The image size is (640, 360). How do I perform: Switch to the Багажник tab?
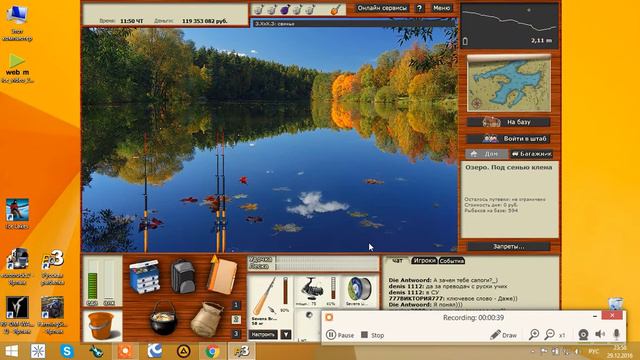click(531, 154)
